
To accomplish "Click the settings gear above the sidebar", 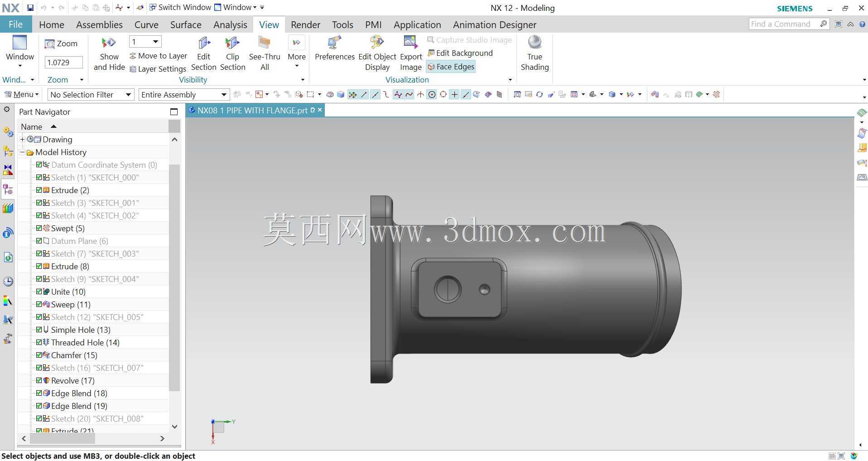I will 7,110.
